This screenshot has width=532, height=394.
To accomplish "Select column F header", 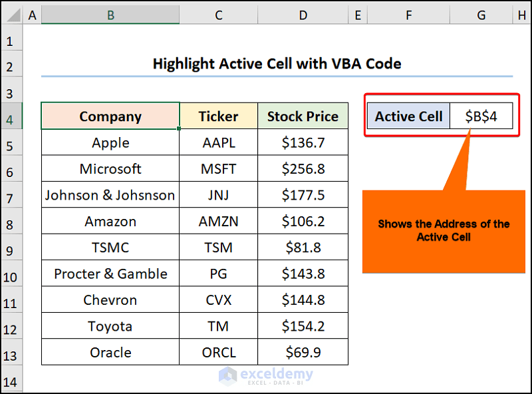I will [x=408, y=15].
